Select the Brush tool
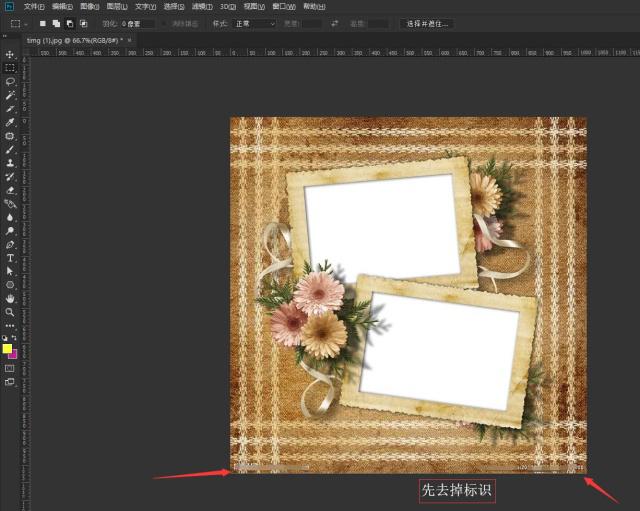640x511 pixels. pyautogui.click(x=10, y=149)
